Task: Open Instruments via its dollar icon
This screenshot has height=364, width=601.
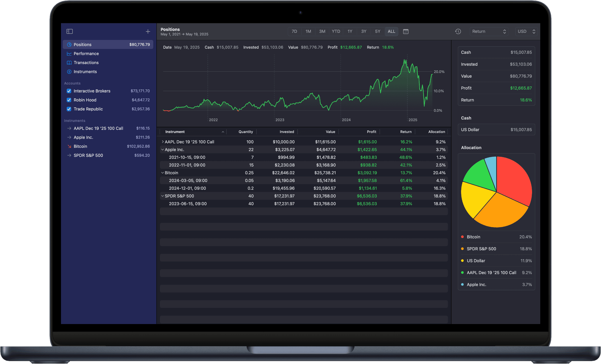Action: point(69,72)
